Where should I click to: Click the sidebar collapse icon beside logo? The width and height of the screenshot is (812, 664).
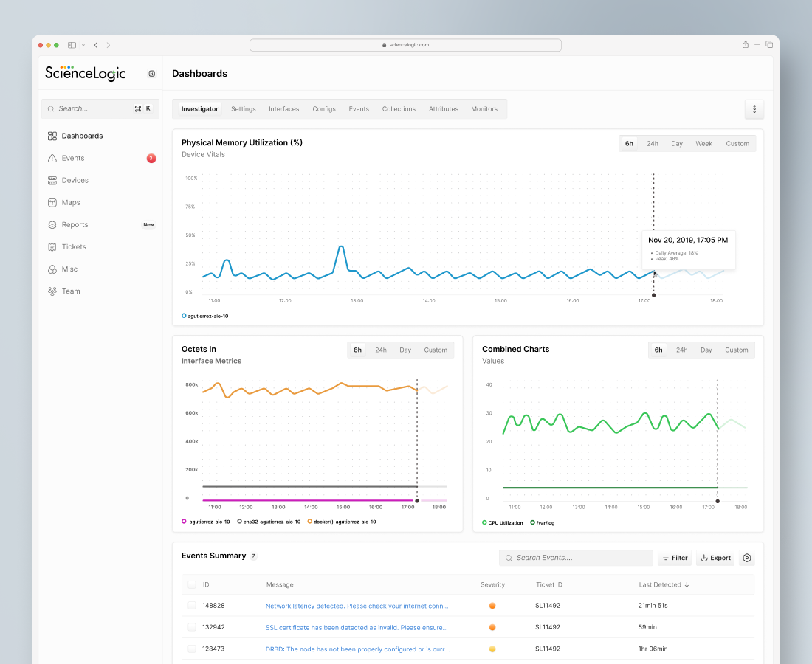(x=152, y=74)
